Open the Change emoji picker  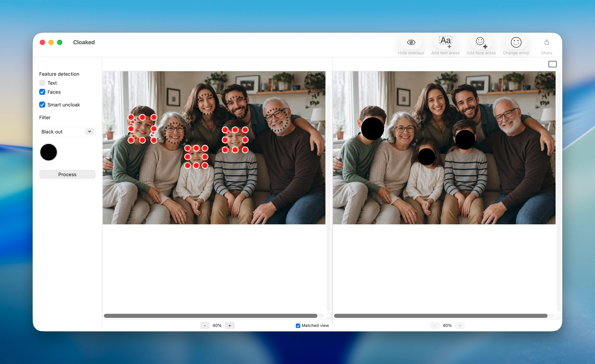(x=516, y=43)
